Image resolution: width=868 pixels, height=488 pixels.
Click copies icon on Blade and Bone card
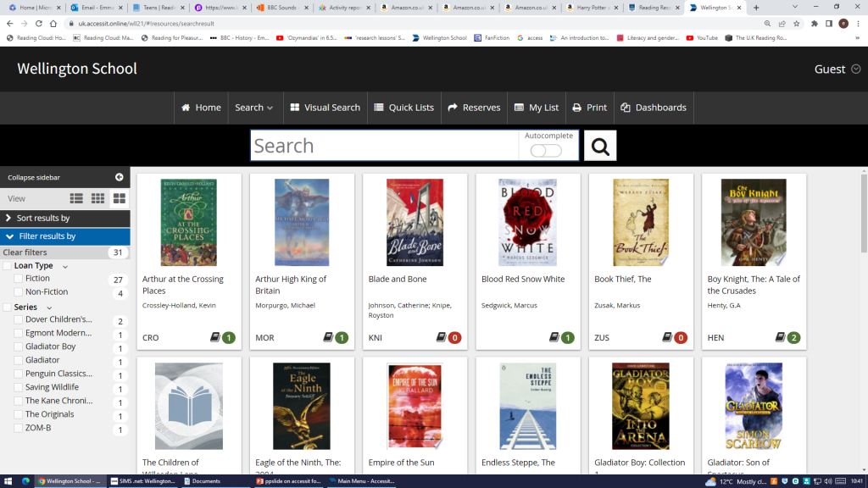[x=441, y=337]
